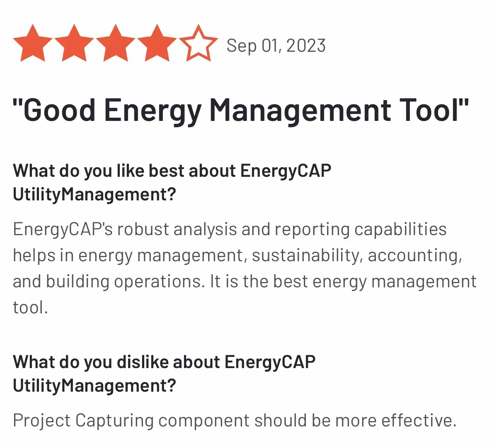Click "UtilityManagement?" under the like-best question
492x448 pixels.
point(95,194)
